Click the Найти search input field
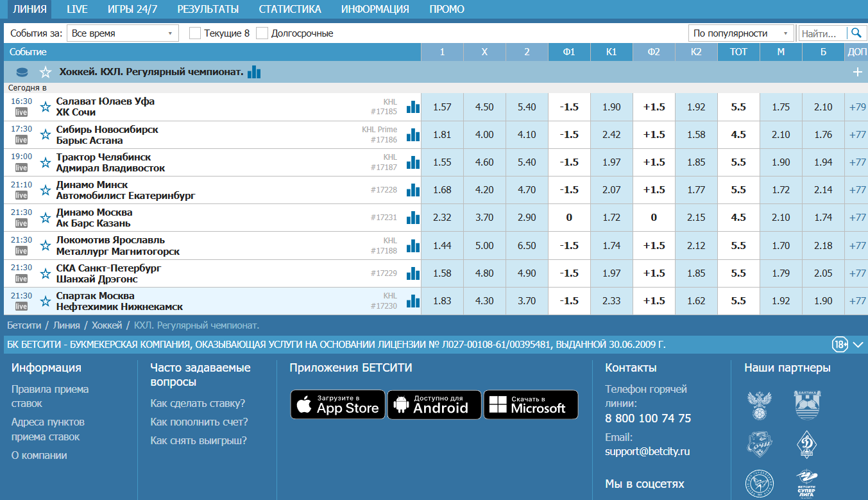868x500 pixels. 822,33
